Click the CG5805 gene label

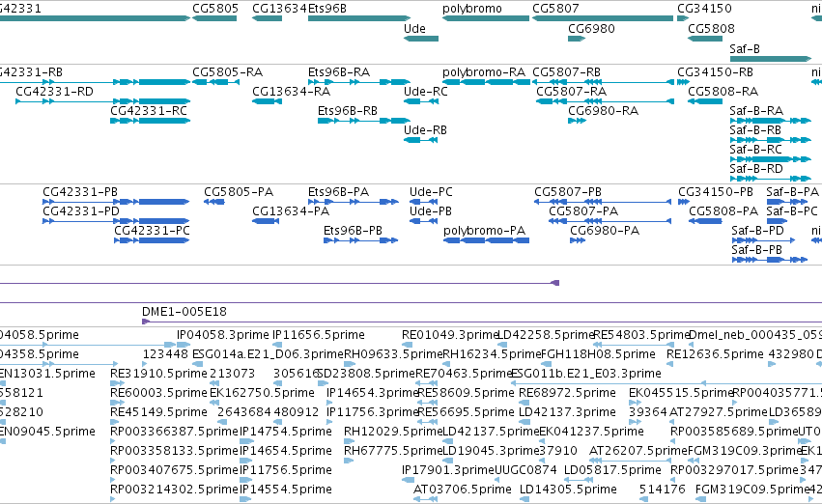coord(215,9)
